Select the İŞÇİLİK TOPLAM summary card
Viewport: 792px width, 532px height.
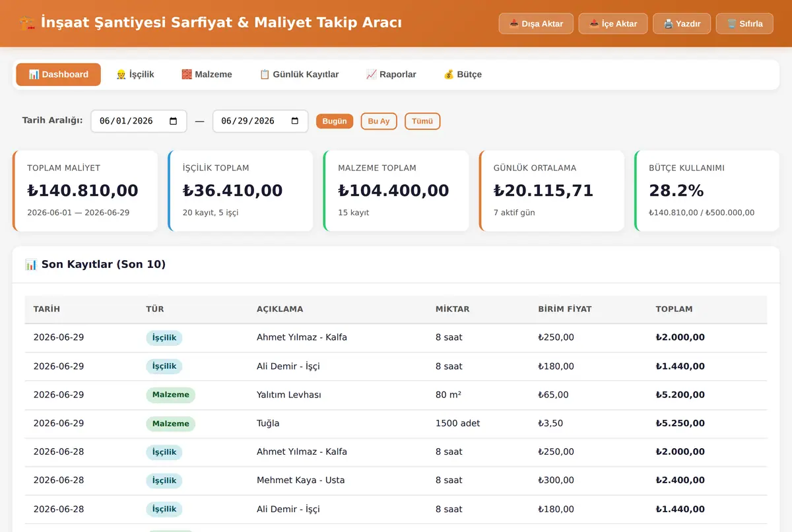click(240, 191)
